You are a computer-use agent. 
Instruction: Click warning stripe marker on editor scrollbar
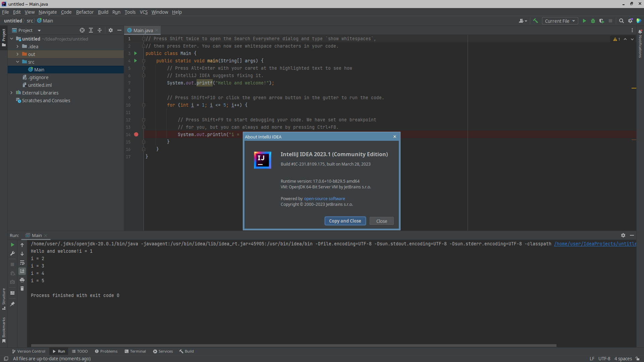tap(634, 88)
